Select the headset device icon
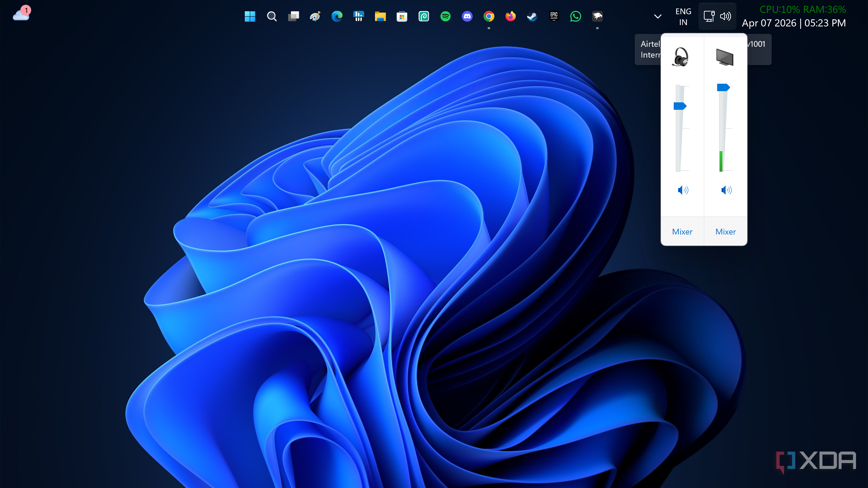This screenshot has height=488, width=868. pyautogui.click(x=680, y=57)
